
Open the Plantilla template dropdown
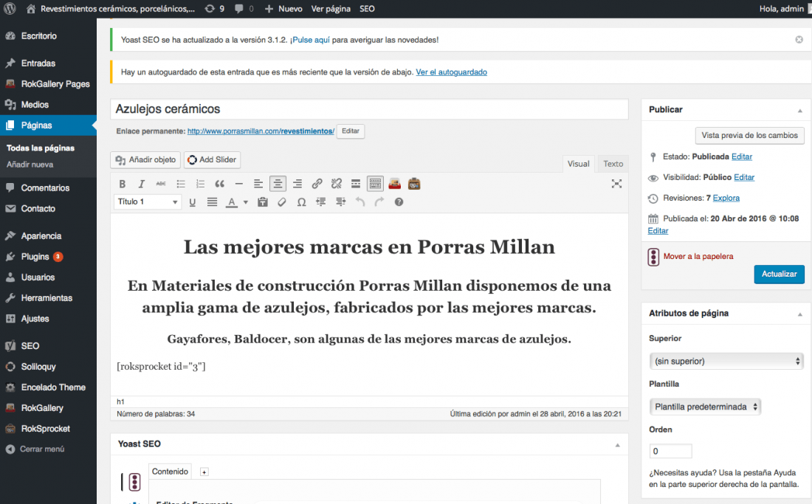(x=705, y=407)
